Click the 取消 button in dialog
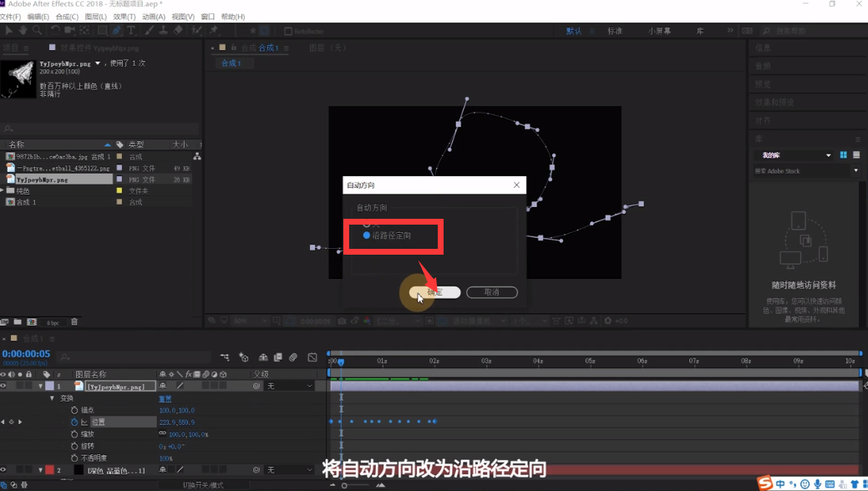 click(x=491, y=292)
